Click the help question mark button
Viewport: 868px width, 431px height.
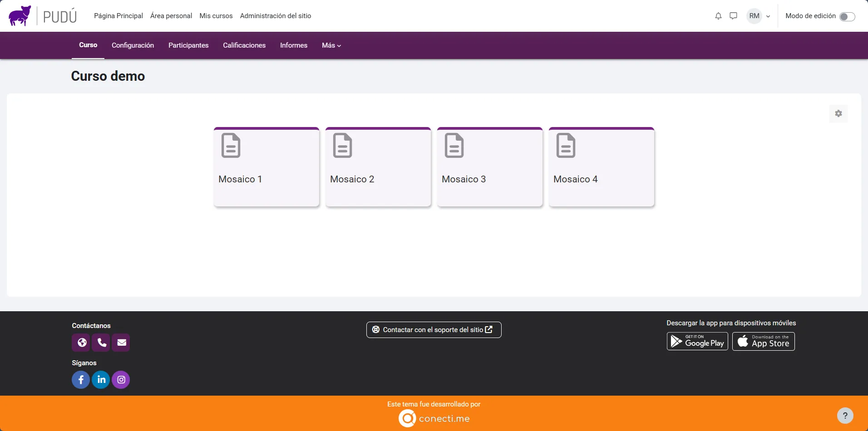845,416
